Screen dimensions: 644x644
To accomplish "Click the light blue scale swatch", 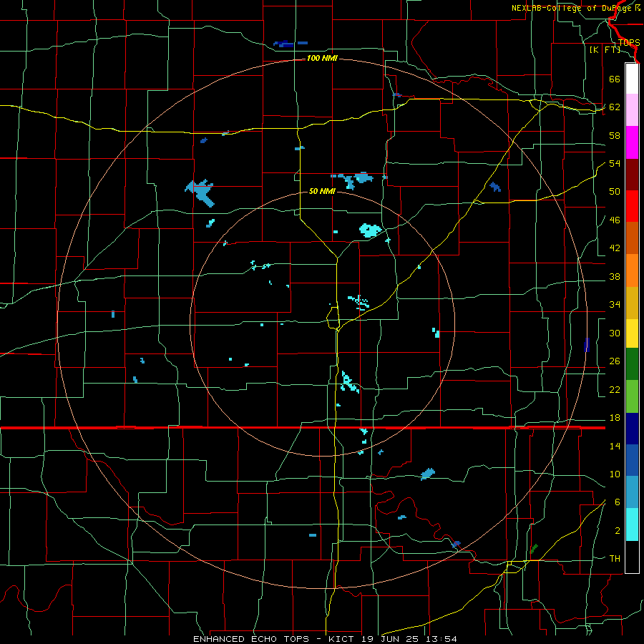I will pyautogui.click(x=632, y=492).
